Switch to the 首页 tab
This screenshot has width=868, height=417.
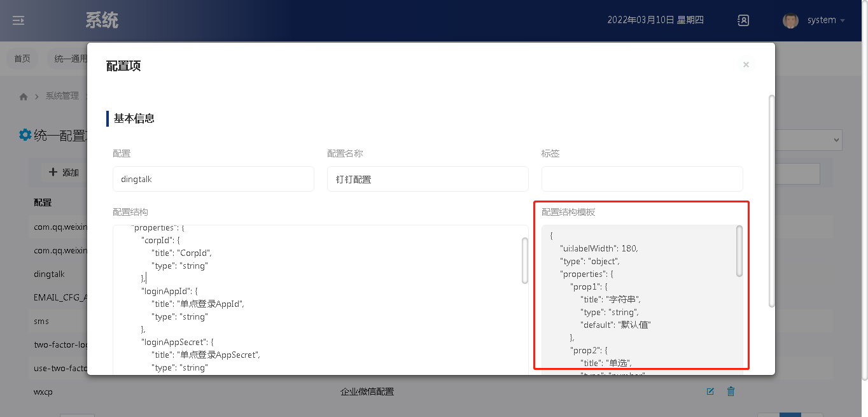tap(22, 59)
